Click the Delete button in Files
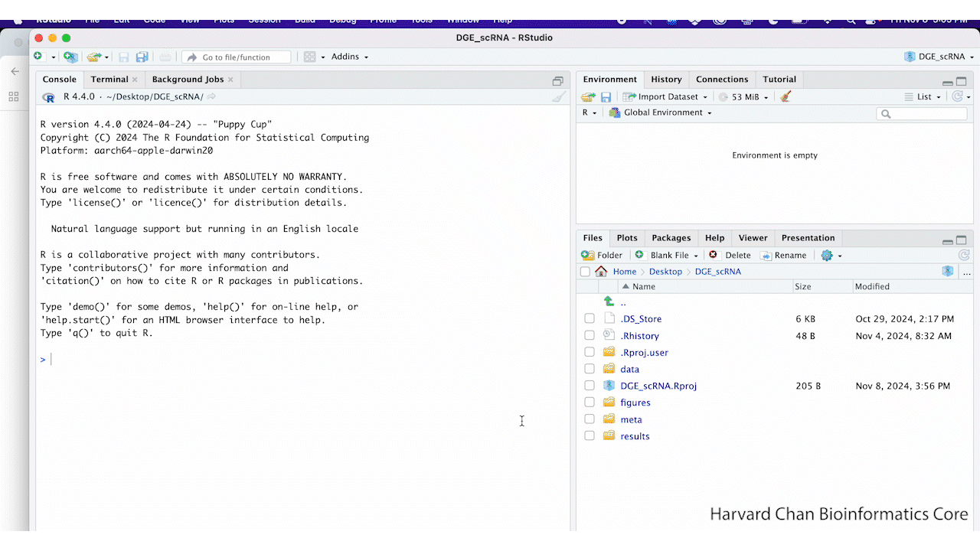Screen dimensions: 980x551 (x=730, y=255)
